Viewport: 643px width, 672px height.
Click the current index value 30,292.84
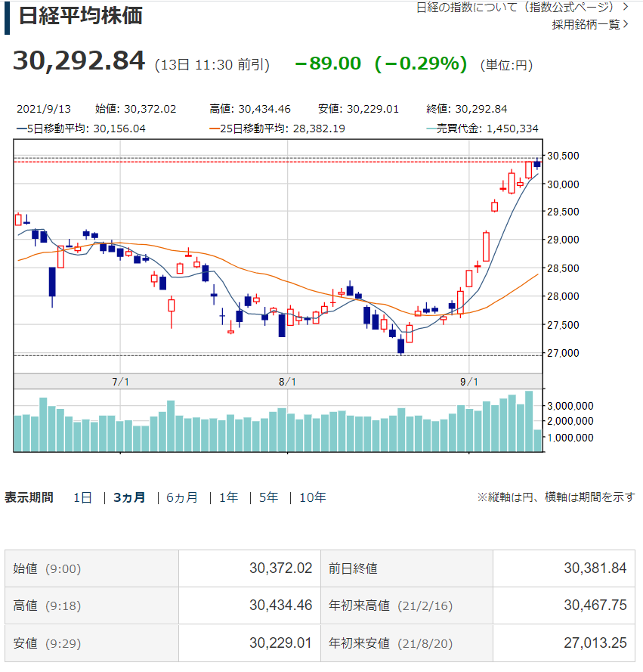pyautogui.click(x=79, y=60)
